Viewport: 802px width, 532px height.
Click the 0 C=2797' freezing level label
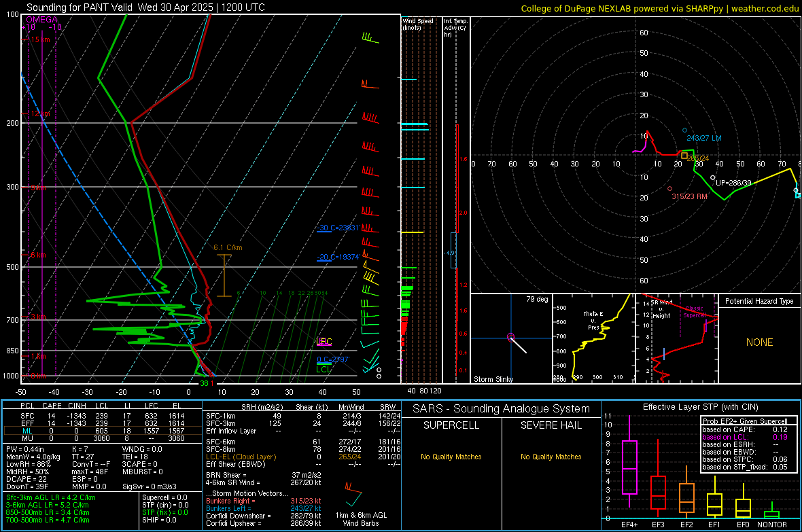point(333,359)
